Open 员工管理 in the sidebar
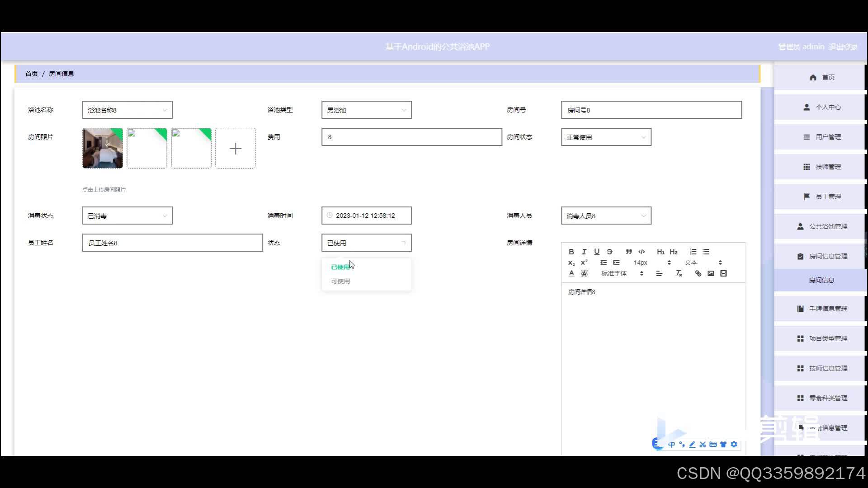 [820, 197]
